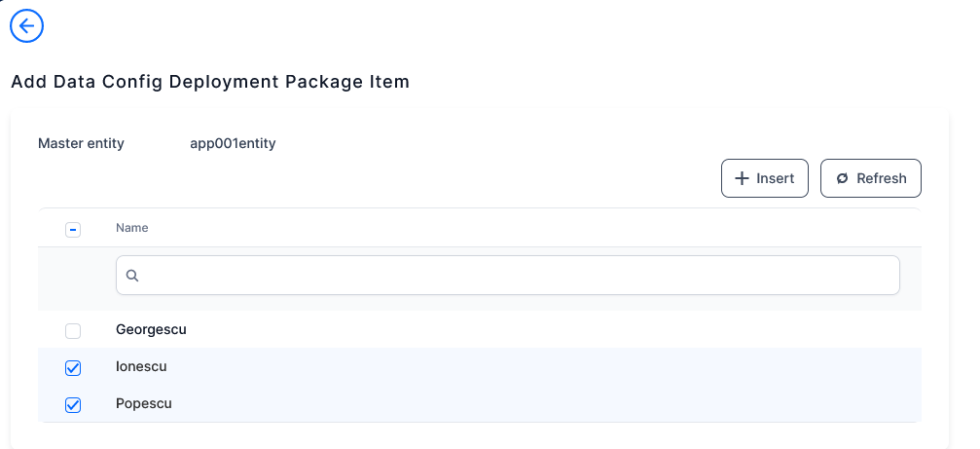
Task: Sort by the Name column header
Action: 132,228
